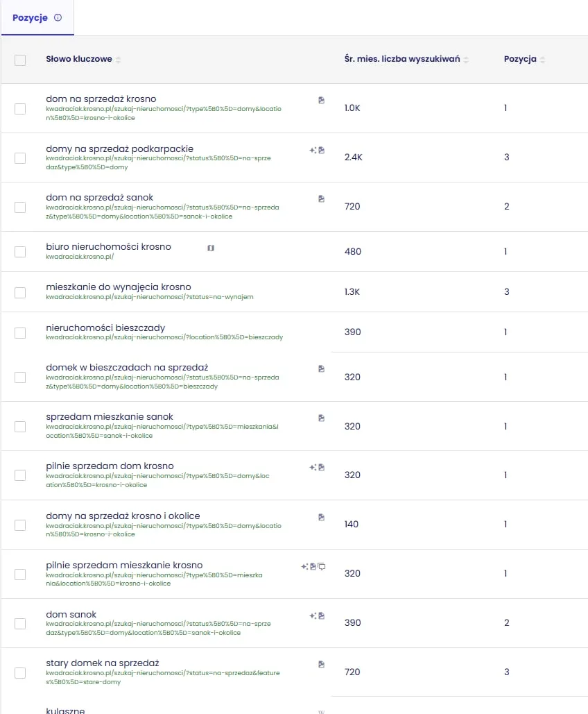Open the kwadraciak.krosno.pl/ homepage URL link
This screenshot has height=714, width=588.
pos(80,257)
